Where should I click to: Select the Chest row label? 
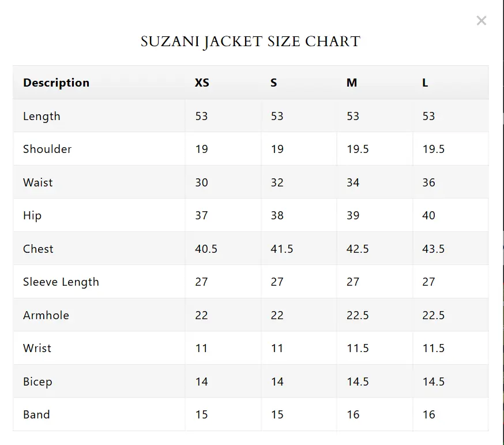coord(38,249)
